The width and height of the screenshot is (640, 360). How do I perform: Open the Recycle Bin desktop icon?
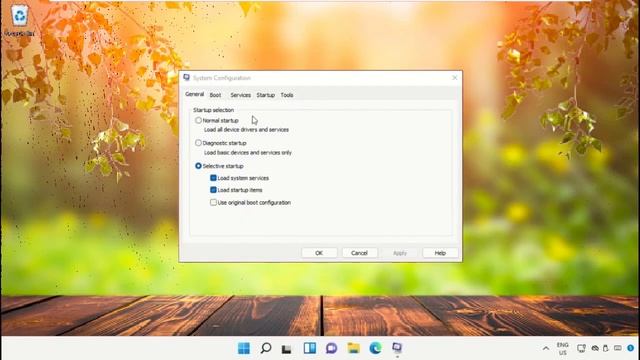[x=19, y=20]
